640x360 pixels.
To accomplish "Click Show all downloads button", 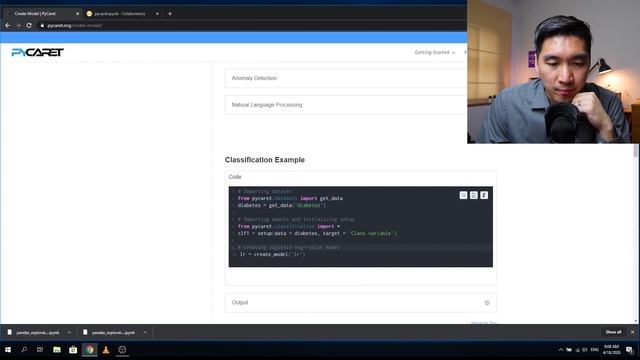I will (613, 332).
